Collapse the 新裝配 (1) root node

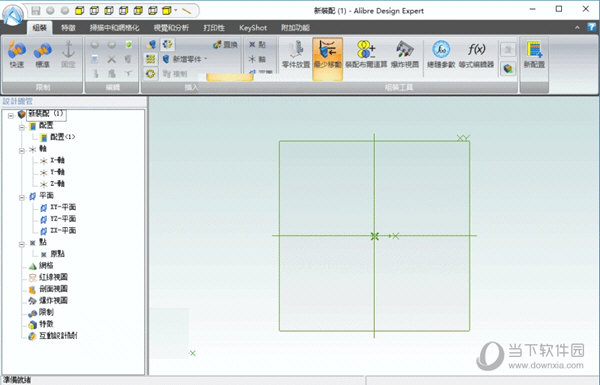(x=11, y=115)
